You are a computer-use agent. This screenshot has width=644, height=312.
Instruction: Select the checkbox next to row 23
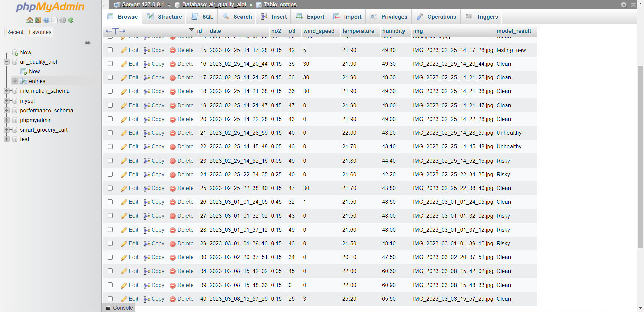coord(110,160)
